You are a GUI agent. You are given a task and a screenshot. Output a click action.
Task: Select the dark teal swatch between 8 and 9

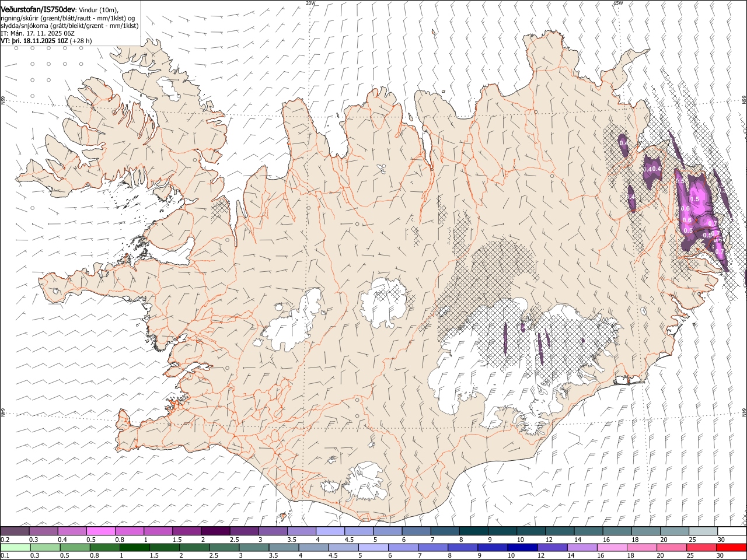[x=473, y=531]
